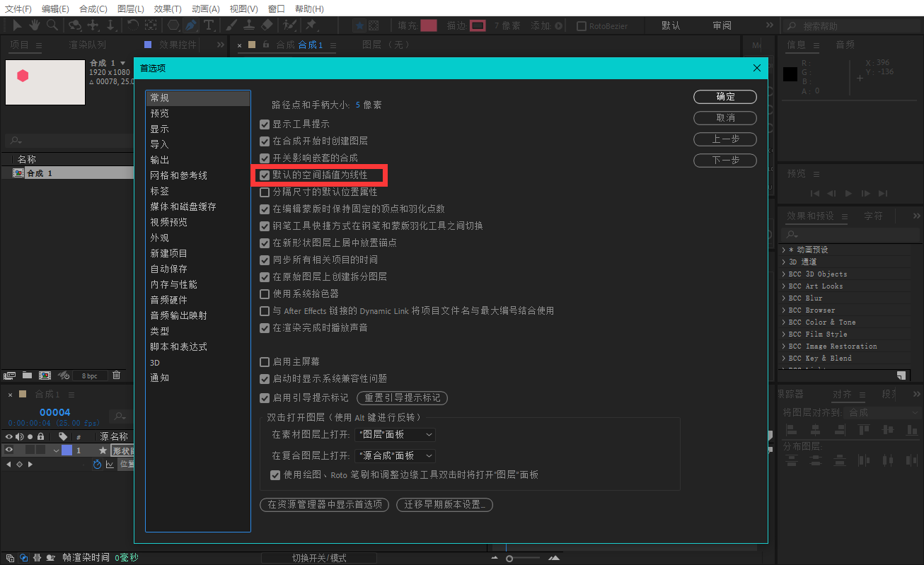Click the next keyframe arrow in timeline
Viewport: 924px width, 565px height.
tap(30, 465)
